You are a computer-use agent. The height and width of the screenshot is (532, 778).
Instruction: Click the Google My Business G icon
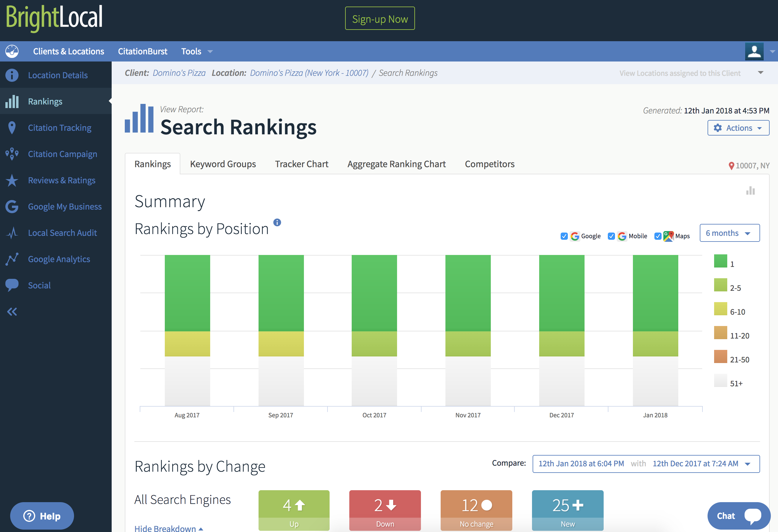click(x=12, y=206)
